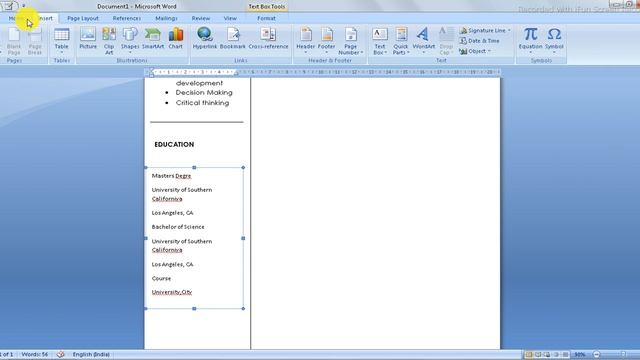Click the horizontal ruler
The image size is (640, 360).
click(322, 72)
